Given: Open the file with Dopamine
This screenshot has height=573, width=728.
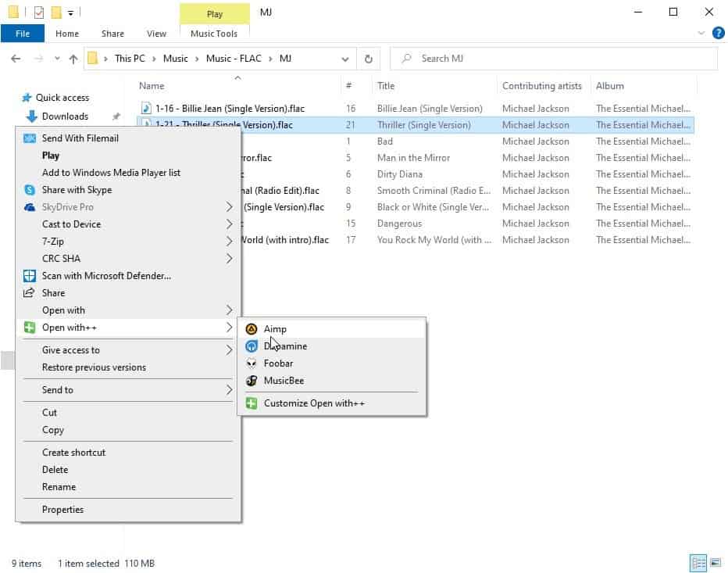Looking at the screenshot, I should pos(331,346).
